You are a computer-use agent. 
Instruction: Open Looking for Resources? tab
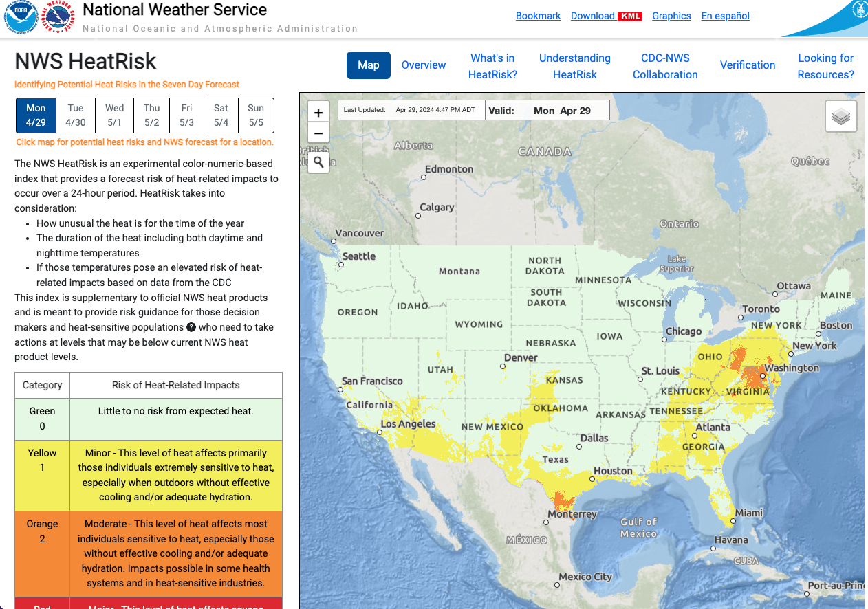coord(826,66)
